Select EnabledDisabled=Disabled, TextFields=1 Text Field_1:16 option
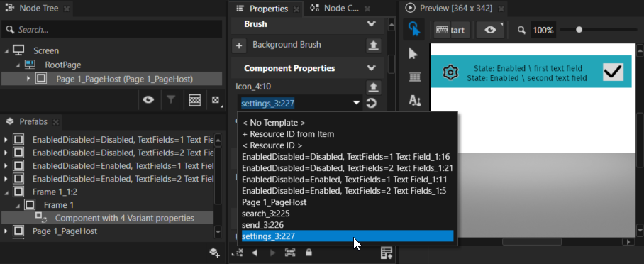This screenshot has width=644, height=264. pos(346,157)
